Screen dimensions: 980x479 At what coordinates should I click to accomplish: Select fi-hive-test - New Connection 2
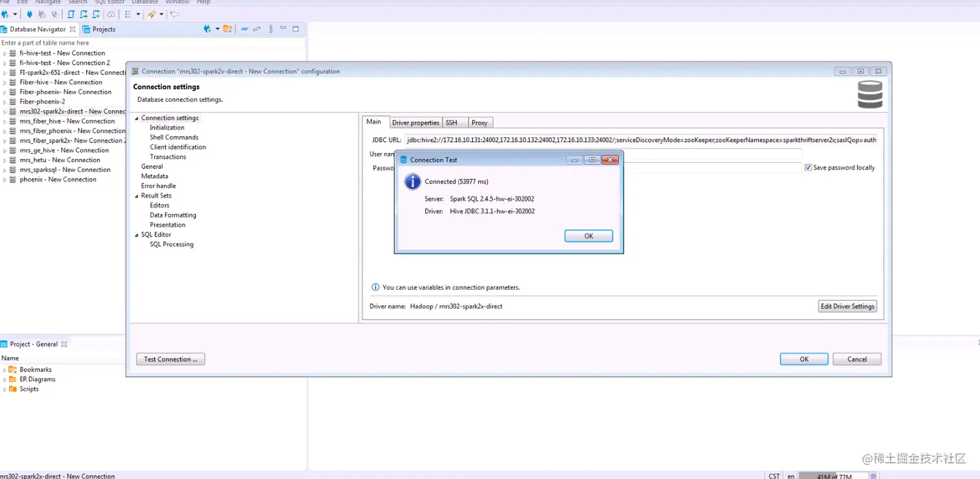pyautogui.click(x=65, y=63)
